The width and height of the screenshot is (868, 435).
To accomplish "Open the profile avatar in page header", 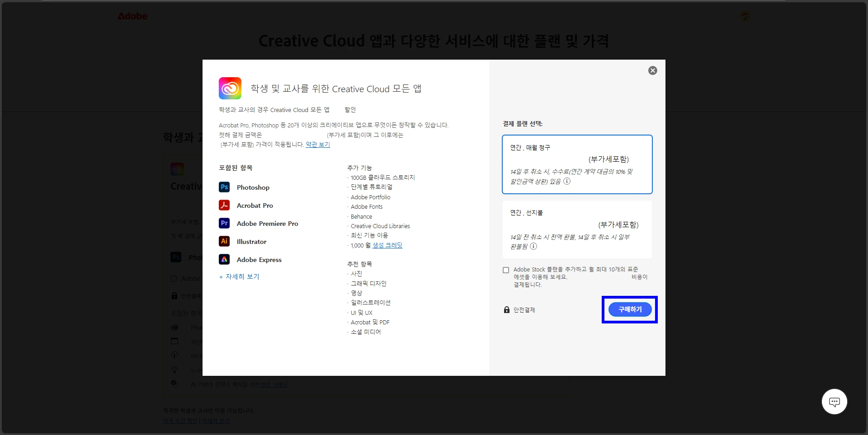I will tap(745, 16).
